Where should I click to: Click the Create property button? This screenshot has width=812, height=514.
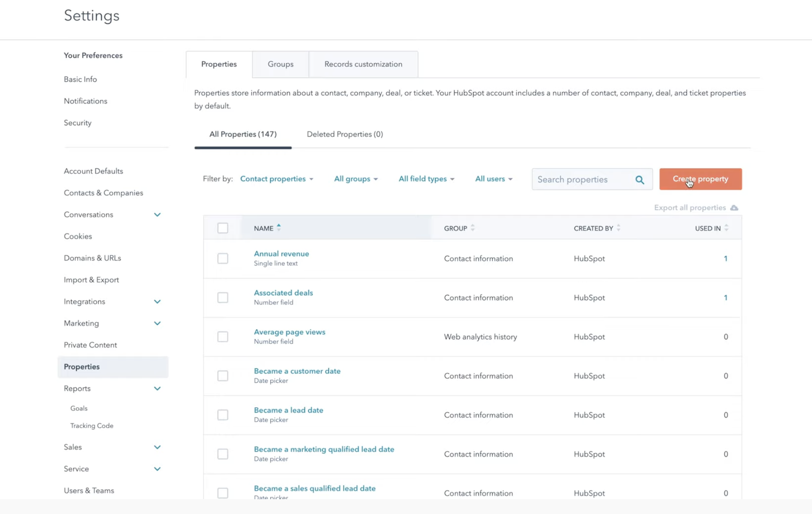point(700,179)
